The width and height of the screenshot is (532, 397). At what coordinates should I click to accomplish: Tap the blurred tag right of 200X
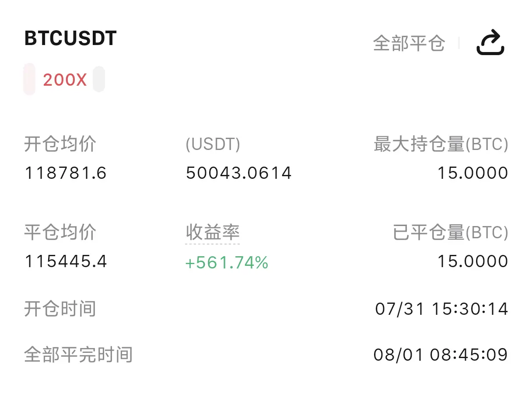tap(99, 79)
